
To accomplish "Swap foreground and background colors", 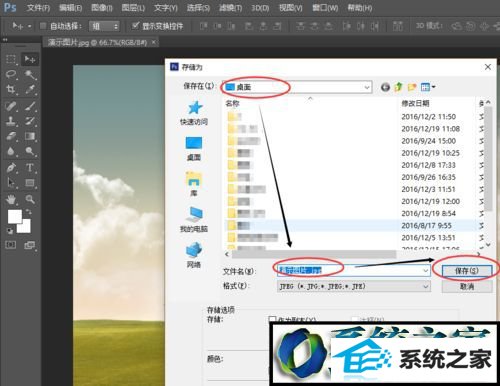I will [29, 212].
